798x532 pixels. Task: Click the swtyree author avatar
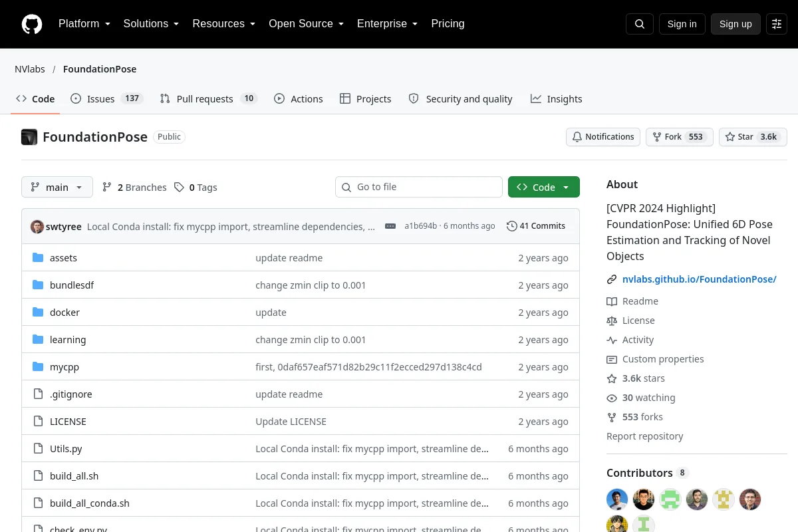coord(37,226)
